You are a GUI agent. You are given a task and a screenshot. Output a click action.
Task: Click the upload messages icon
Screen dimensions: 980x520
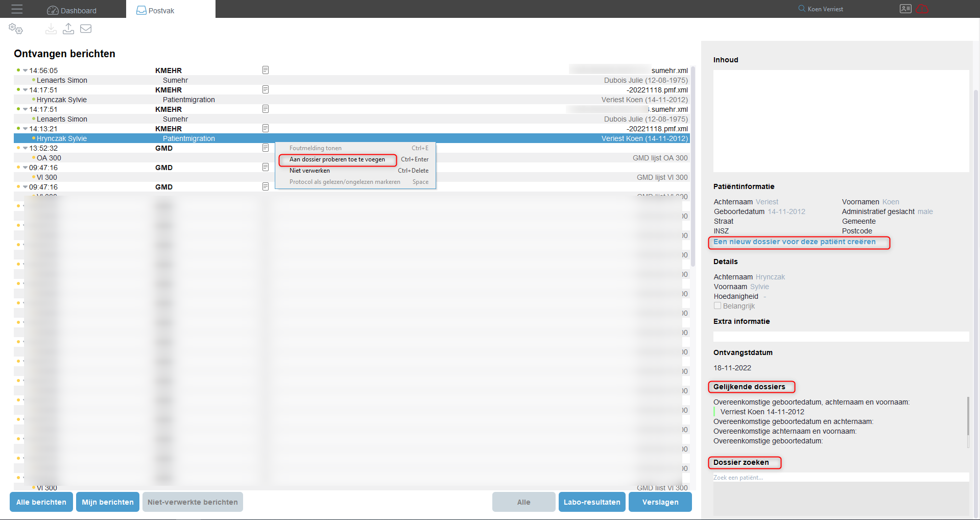pyautogui.click(x=68, y=29)
